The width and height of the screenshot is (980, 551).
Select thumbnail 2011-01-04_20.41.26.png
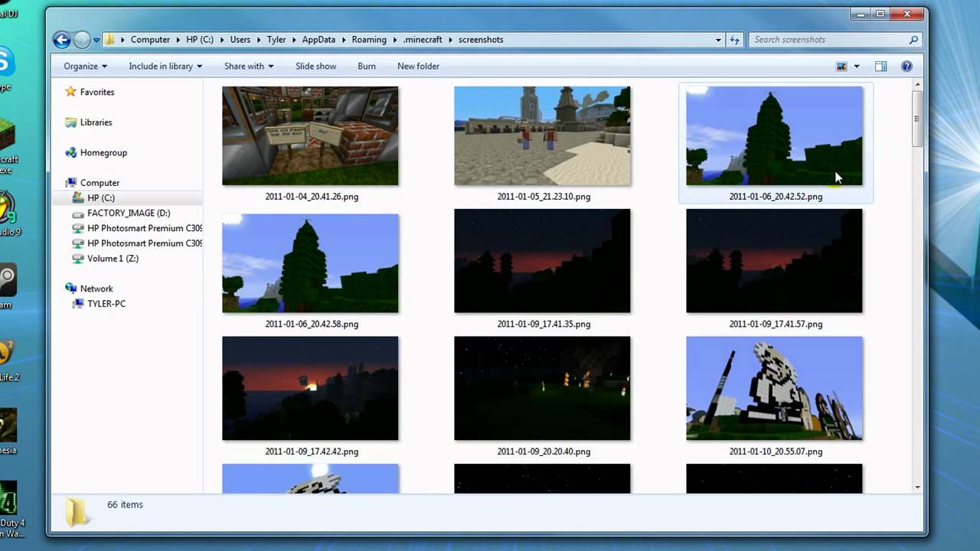[310, 135]
